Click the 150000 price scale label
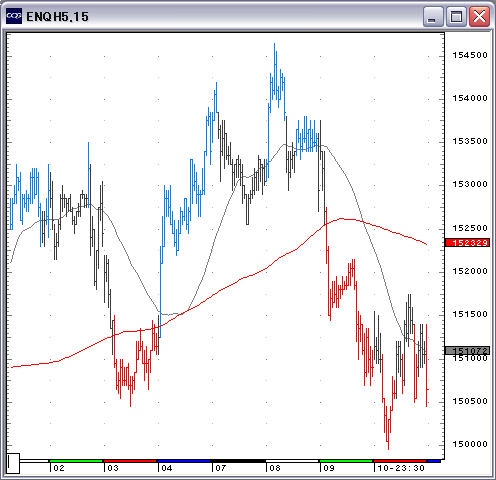Screen dimensions: 496x480 coord(470,444)
